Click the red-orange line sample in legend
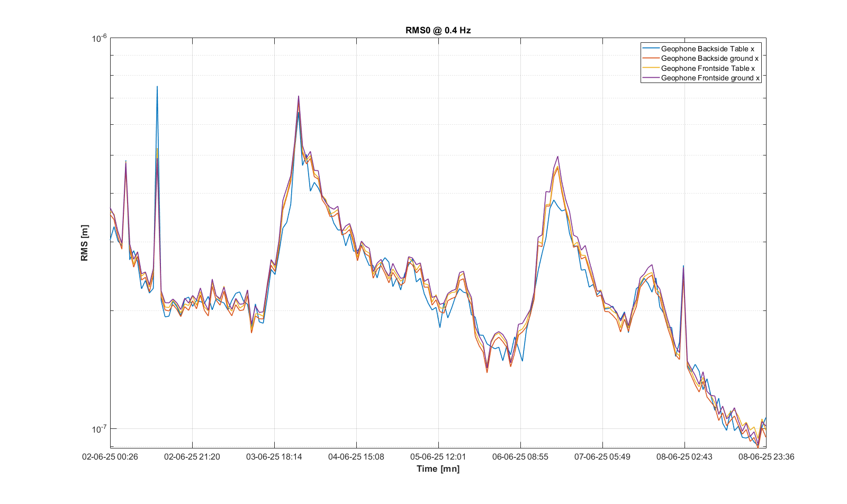The height and width of the screenshot is (504, 847). (x=651, y=58)
